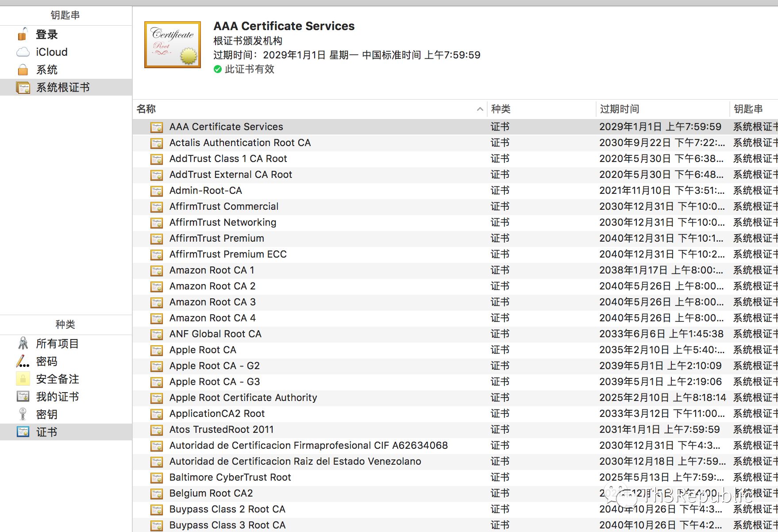Select the 系统根证书 keychain icon
Viewport: 778px width, 532px height.
[23, 88]
